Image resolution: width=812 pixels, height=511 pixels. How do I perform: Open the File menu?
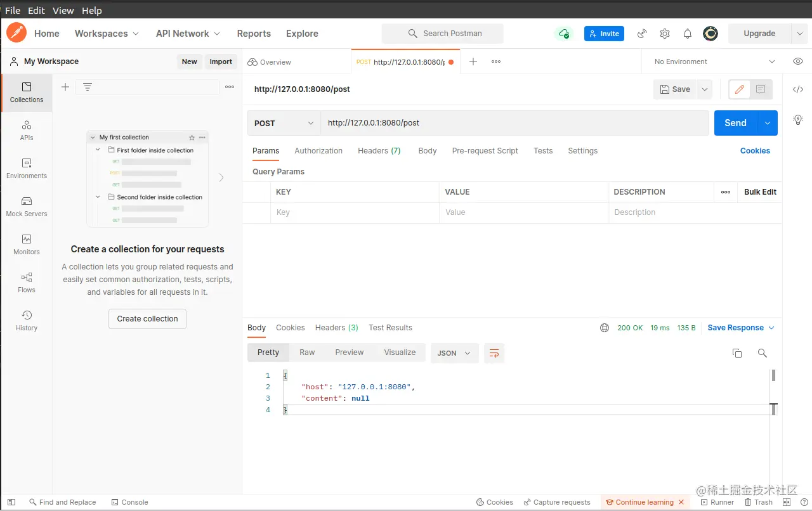[13, 11]
